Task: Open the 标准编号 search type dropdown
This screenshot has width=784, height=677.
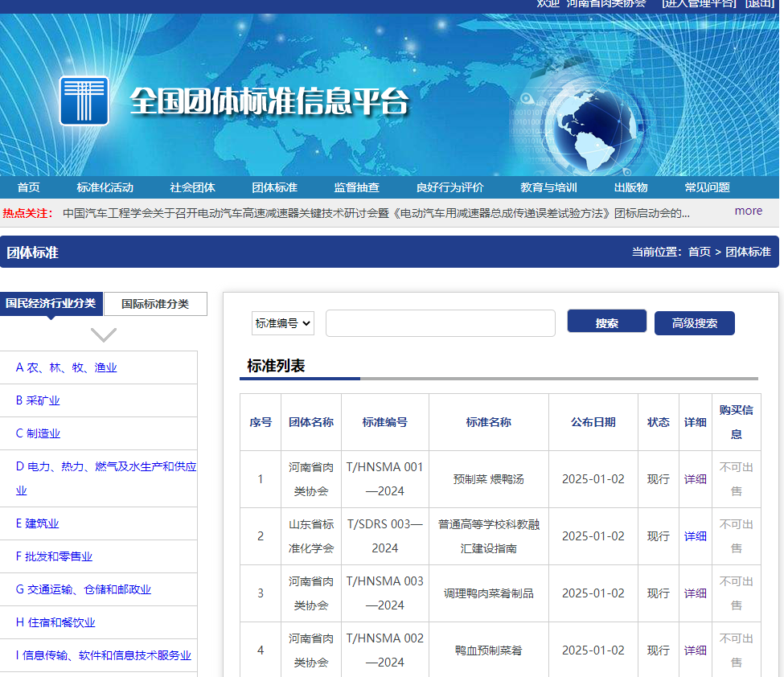Action: (x=283, y=323)
